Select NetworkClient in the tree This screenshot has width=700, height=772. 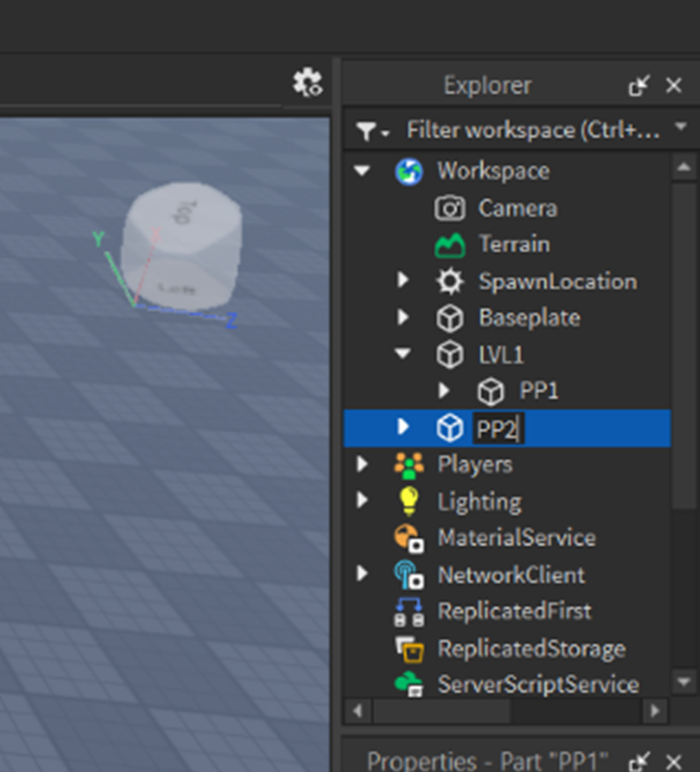(511, 575)
